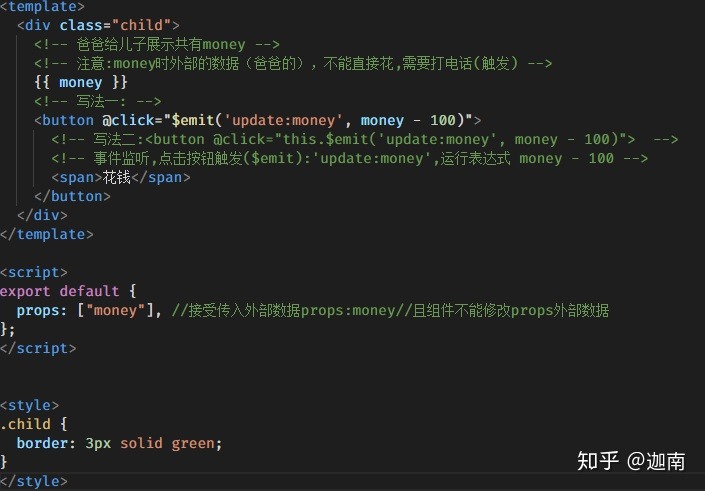Click the closing </div> tag
Screen dimensions: 705x491
pos(42,215)
